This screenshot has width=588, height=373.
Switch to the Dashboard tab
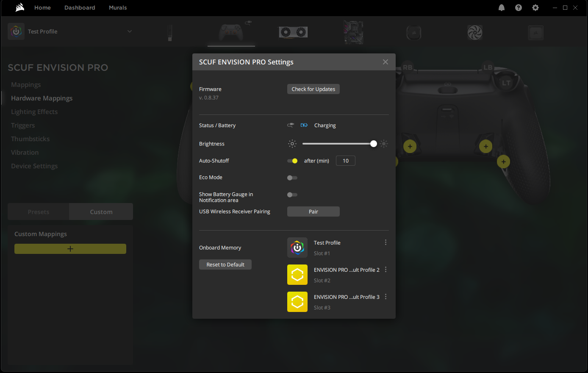(80, 8)
